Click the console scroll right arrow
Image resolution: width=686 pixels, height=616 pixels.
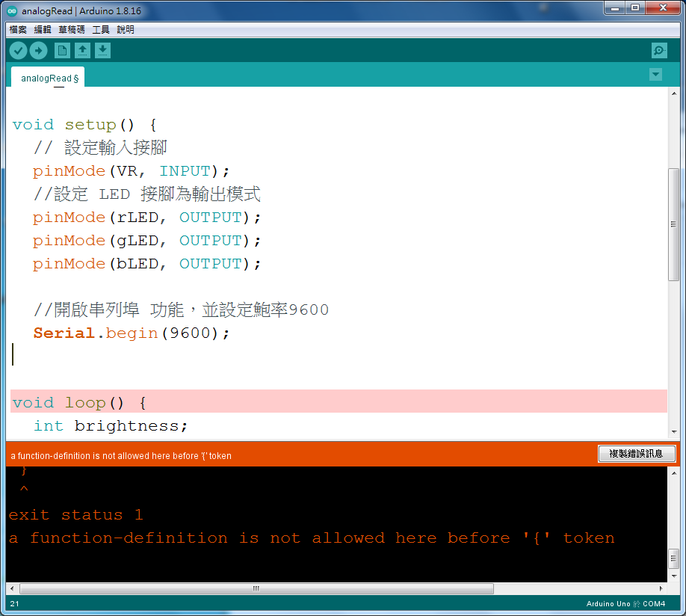(661, 588)
